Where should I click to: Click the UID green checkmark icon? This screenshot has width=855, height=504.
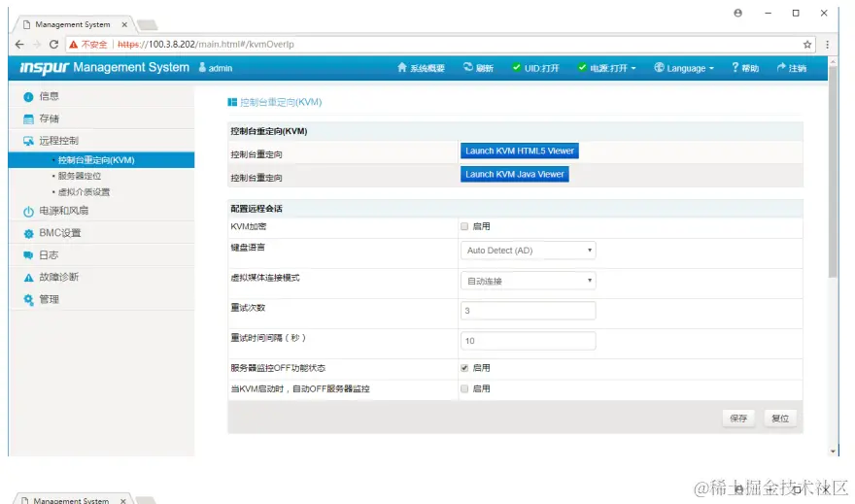click(516, 67)
